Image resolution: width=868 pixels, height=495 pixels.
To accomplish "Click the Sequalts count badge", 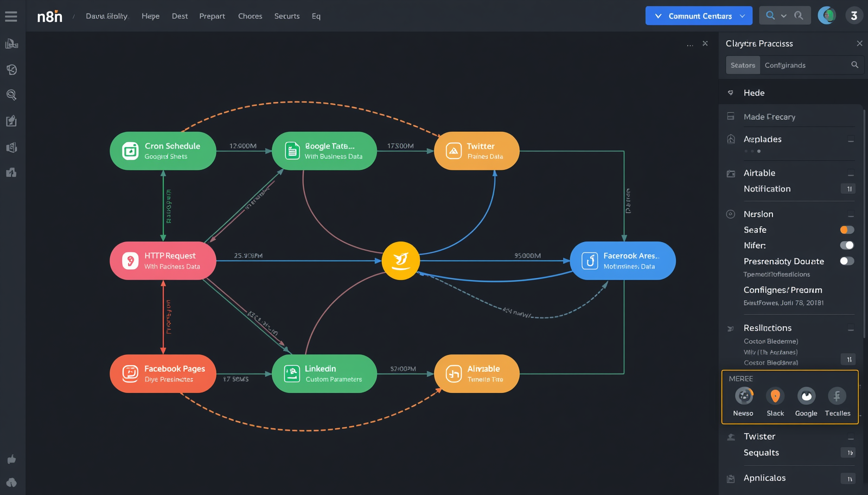I will [849, 453].
